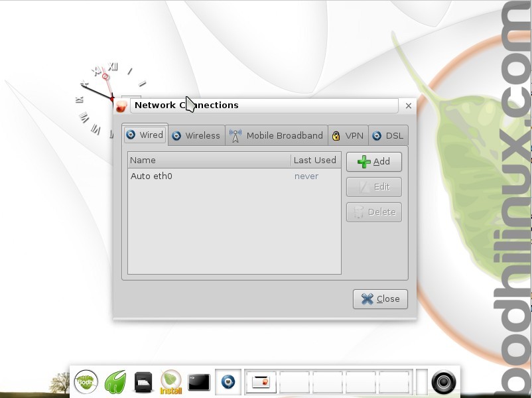Sort connections by the Name column header
This screenshot has width=532, height=398.
[x=210, y=160]
